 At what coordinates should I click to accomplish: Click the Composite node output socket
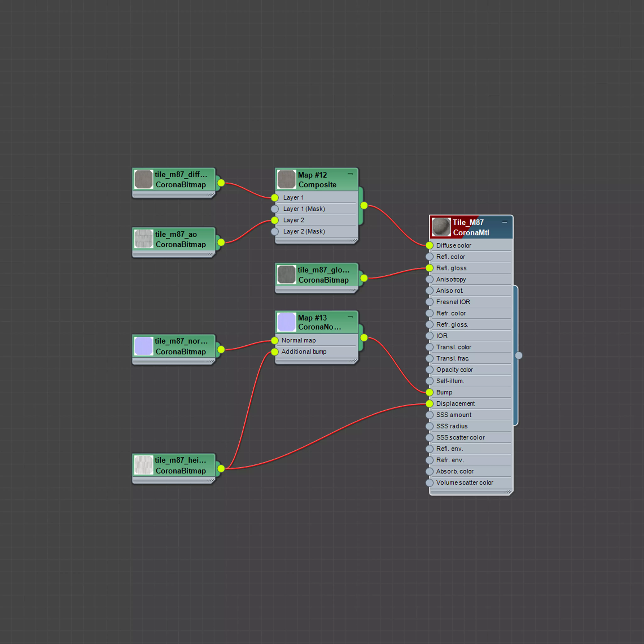(x=364, y=206)
